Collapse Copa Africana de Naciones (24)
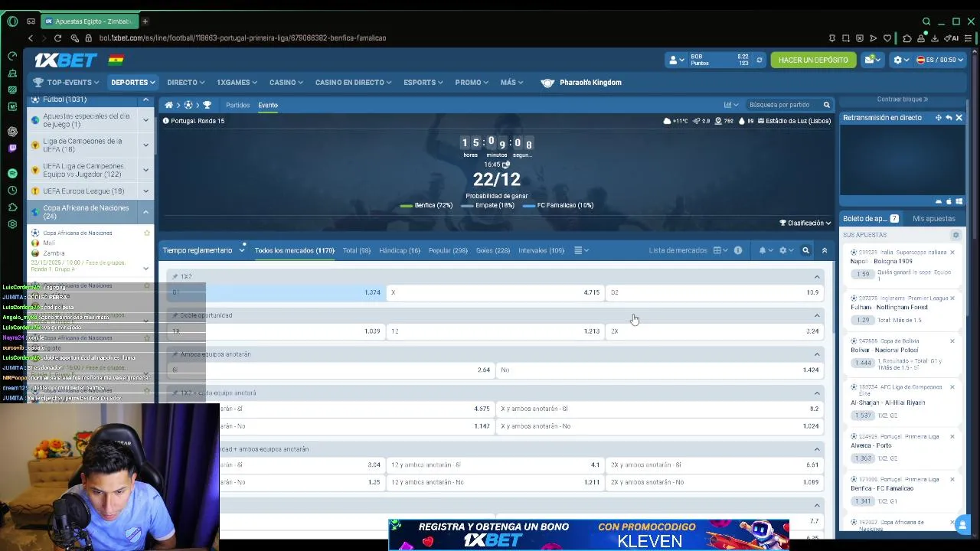Viewport: 980px width, 551px height. point(145,212)
